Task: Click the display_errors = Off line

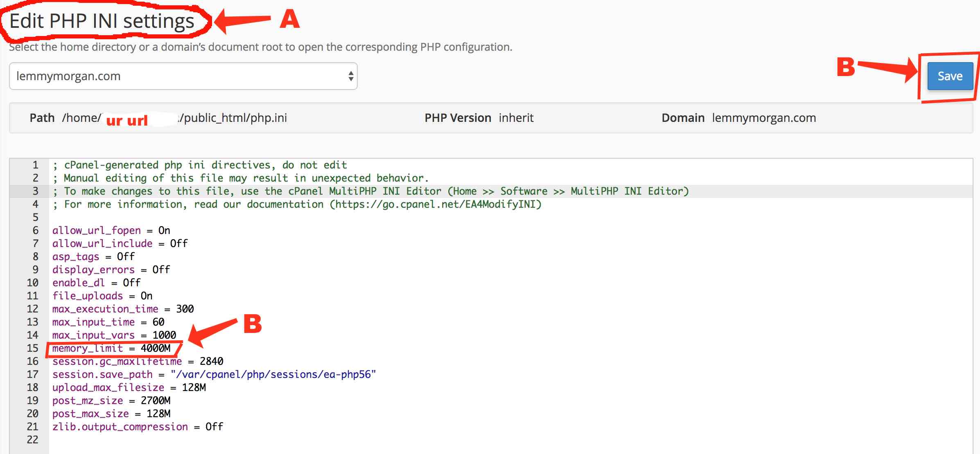Action: pos(111,270)
